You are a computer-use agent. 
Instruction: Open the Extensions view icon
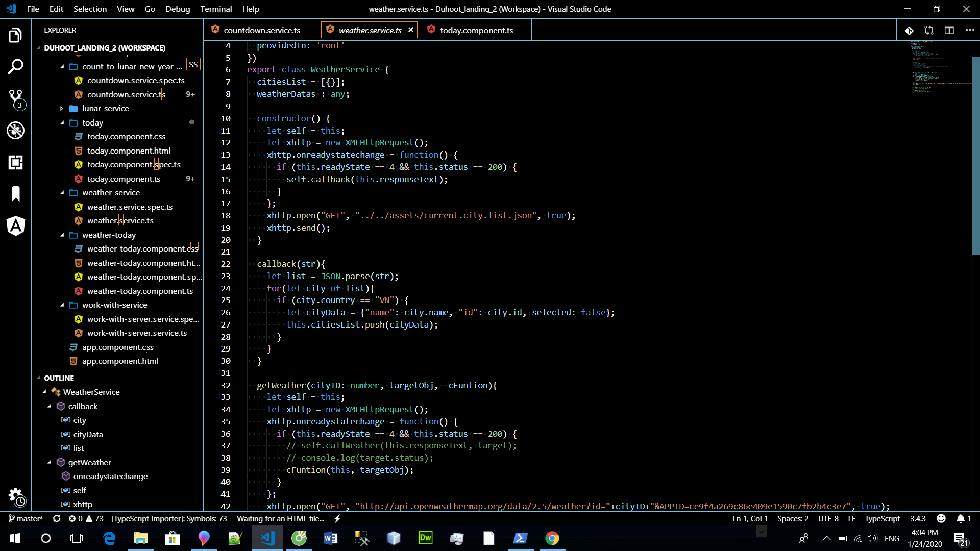(15, 163)
